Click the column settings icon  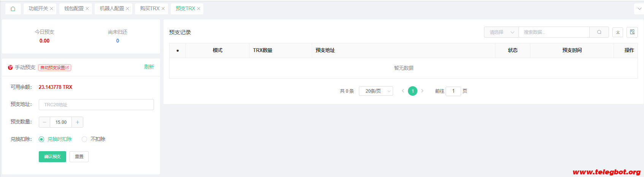click(x=632, y=32)
